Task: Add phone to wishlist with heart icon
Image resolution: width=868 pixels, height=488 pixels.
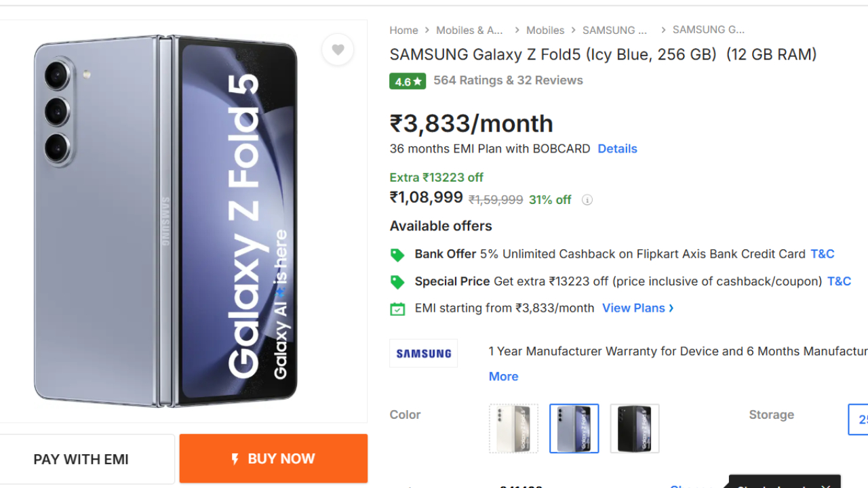Action: pos(338,49)
